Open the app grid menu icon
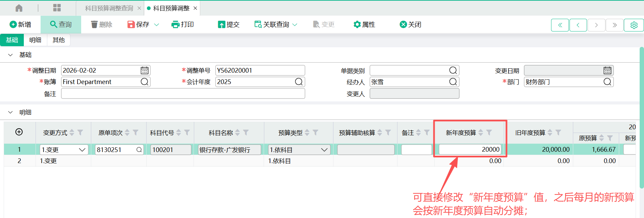The width and height of the screenshot is (644, 218). click(x=57, y=8)
